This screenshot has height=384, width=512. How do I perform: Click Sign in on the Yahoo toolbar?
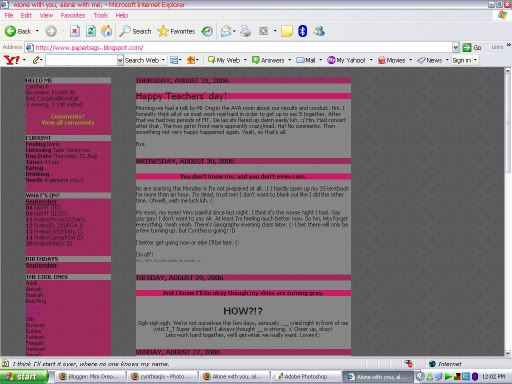pyautogui.click(x=462, y=60)
